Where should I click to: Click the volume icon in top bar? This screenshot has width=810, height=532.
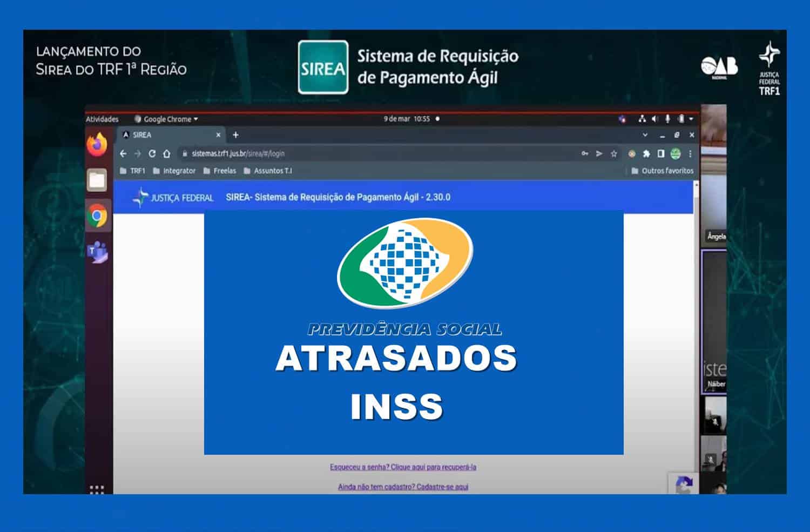coord(654,119)
